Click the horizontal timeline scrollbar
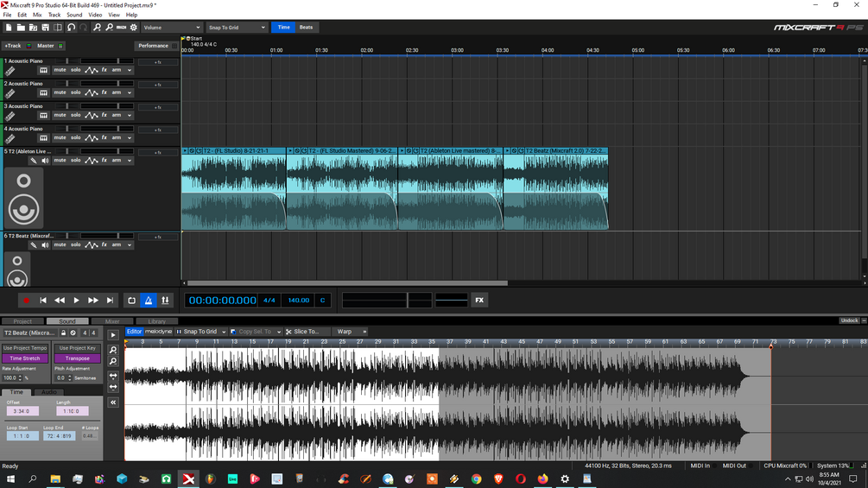The width and height of the screenshot is (868, 488). coord(347,283)
